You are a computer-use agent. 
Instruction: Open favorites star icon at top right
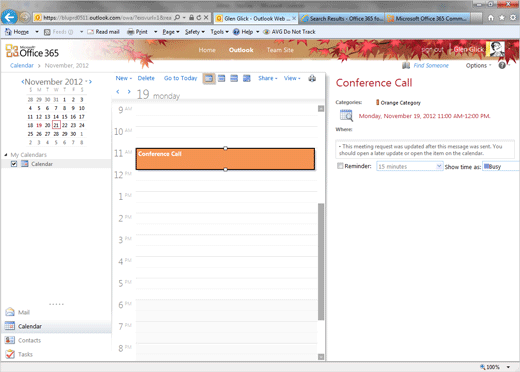point(502,18)
